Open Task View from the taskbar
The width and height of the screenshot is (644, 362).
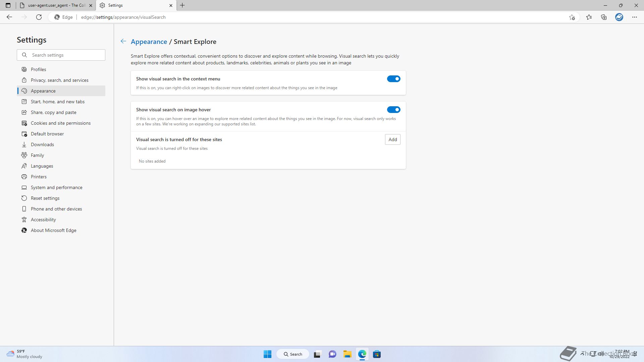pyautogui.click(x=317, y=354)
